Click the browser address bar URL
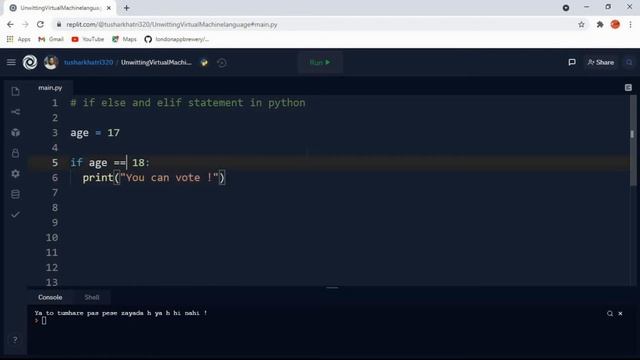 [172, 24]
